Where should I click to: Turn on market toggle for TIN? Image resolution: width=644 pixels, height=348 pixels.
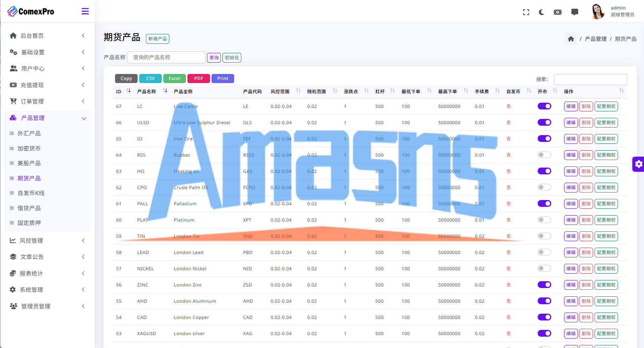click(544, 236)
